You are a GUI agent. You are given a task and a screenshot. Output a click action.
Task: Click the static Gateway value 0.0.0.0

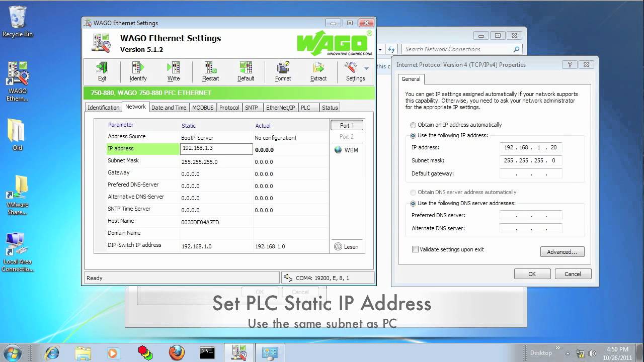coord(190,174)
